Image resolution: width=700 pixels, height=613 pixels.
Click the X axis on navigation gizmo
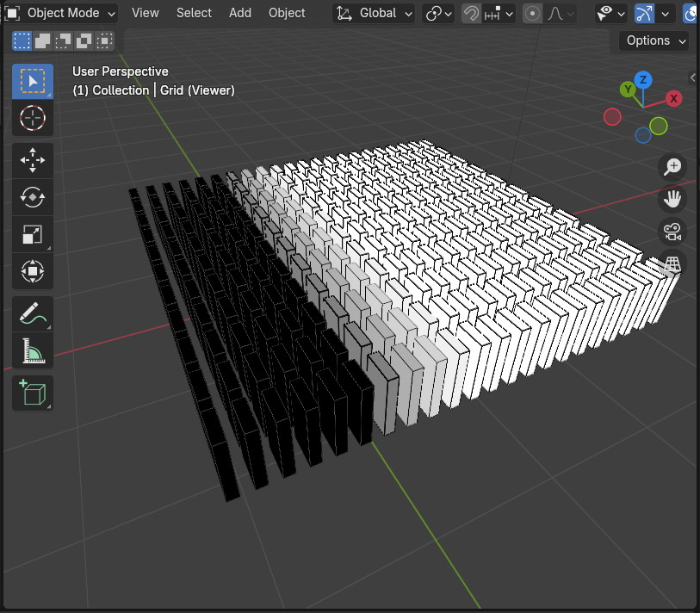pyautogui.click(x=673, y=98)
